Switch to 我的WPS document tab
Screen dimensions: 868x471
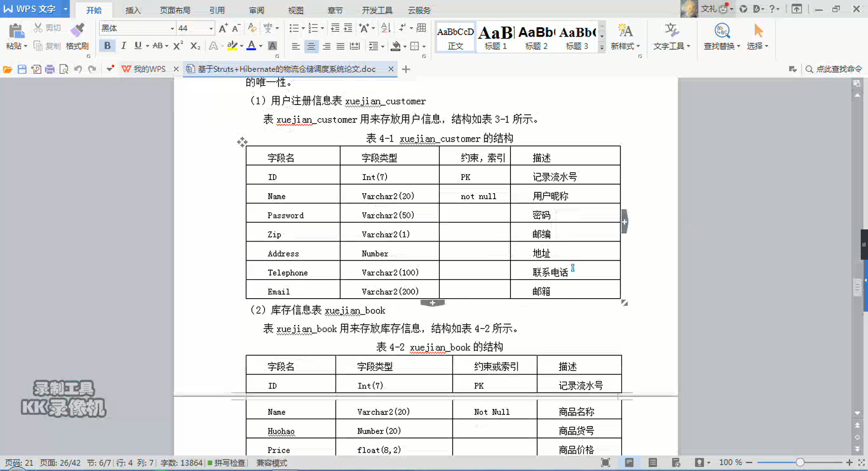145,69
